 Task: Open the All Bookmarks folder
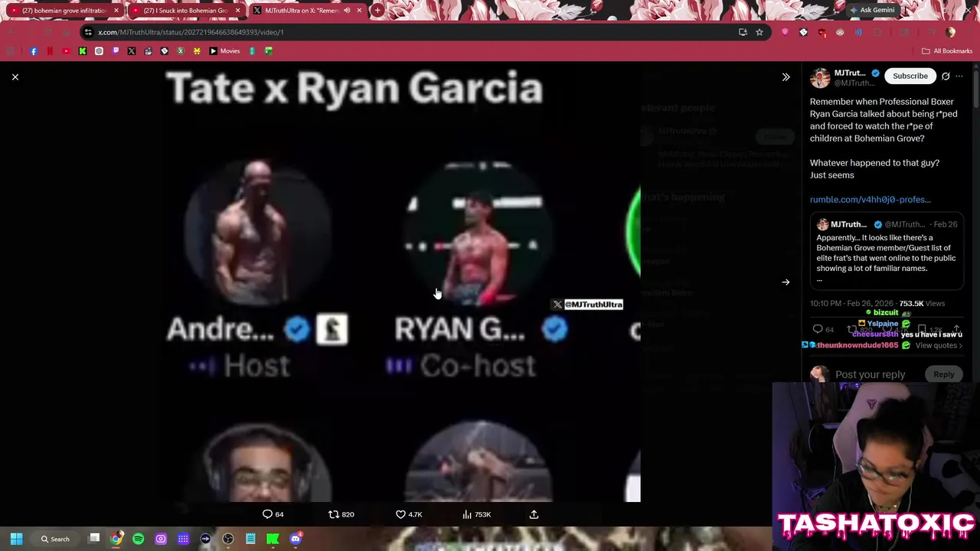click(947, 51)
